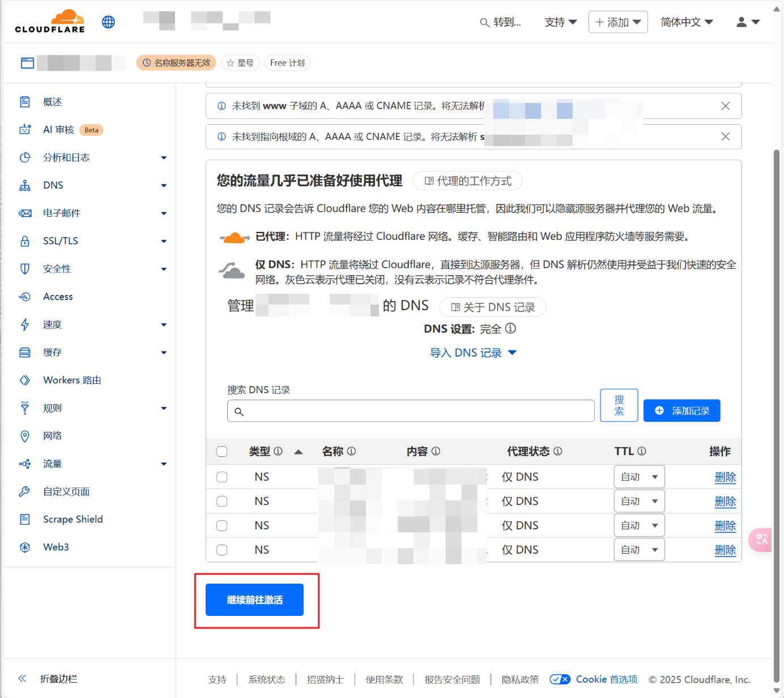Check the third NS record checkbox
784x698 pixels.
(x=222, y=526)
